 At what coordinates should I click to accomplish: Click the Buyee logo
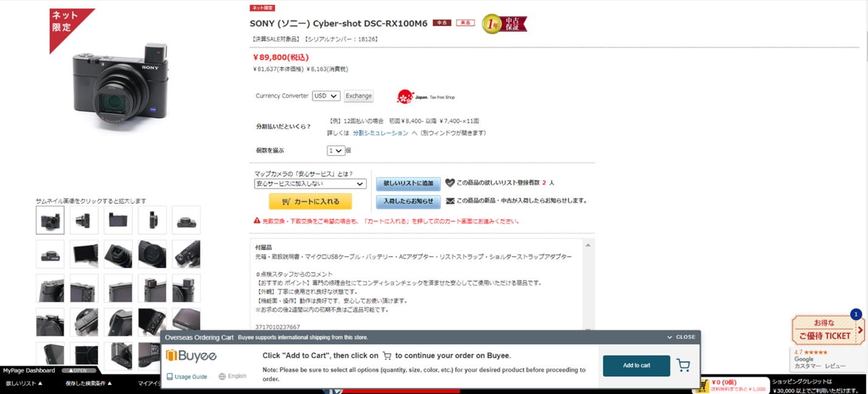coord(191,356)
